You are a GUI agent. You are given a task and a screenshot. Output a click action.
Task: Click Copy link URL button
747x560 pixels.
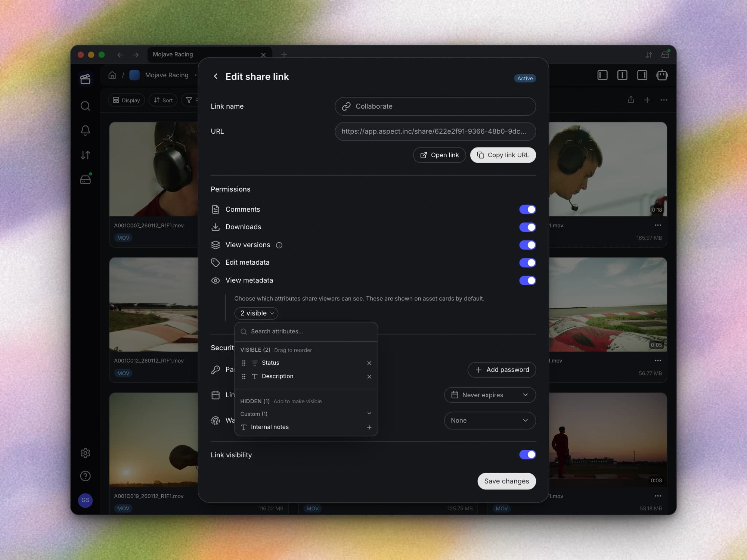point(503,155)
